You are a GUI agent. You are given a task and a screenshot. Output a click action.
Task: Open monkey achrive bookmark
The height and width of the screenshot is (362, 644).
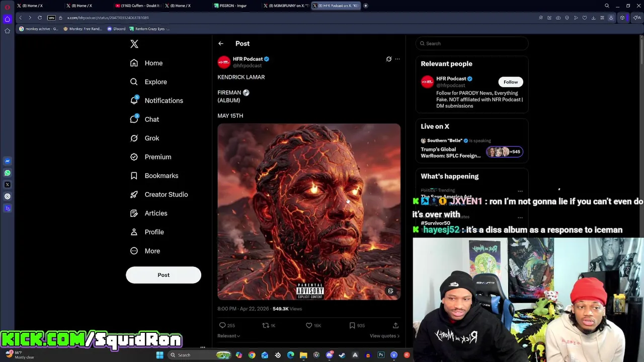click(x=38, y=29)
